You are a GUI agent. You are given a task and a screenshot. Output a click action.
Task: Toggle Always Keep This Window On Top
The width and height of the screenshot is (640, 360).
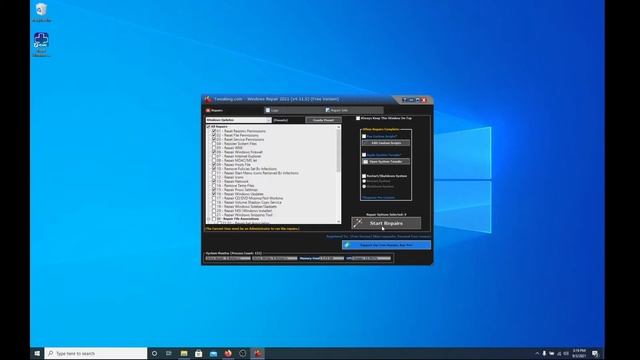(358, 118)
